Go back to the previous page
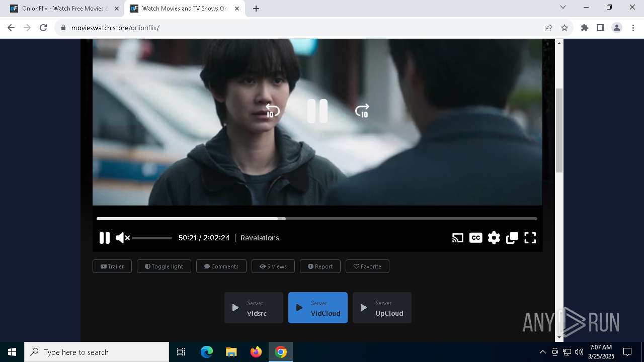Image resolution: width=644 pixels, height=362 pixels. point(11,28)
